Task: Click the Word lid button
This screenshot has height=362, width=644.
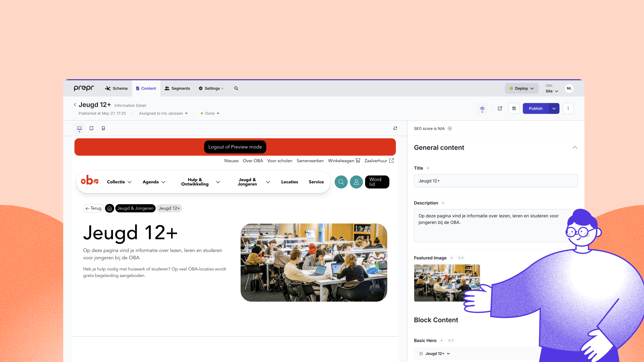Action: (x=377, y=182)
